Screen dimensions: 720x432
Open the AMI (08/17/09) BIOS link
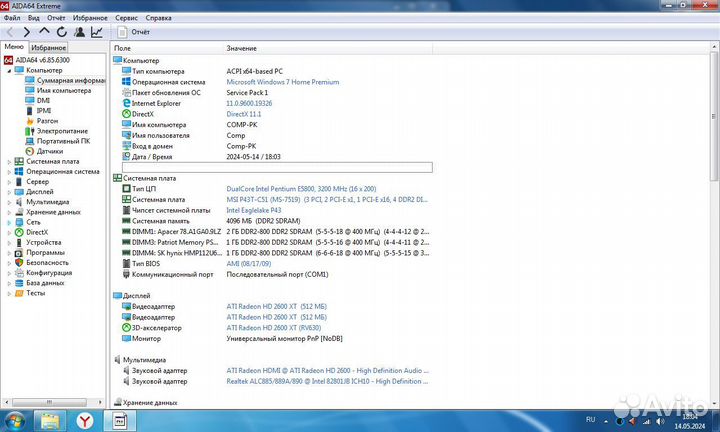point(248,264)
